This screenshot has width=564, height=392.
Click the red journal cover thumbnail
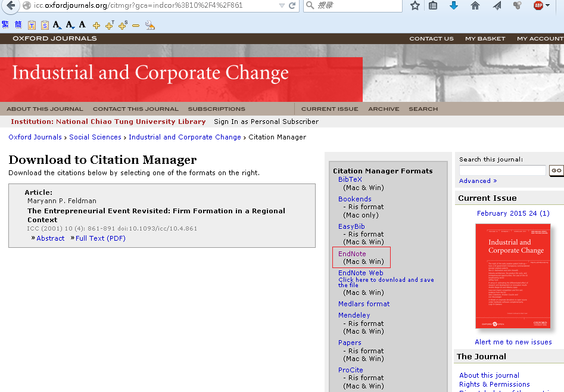pos(513,276)
